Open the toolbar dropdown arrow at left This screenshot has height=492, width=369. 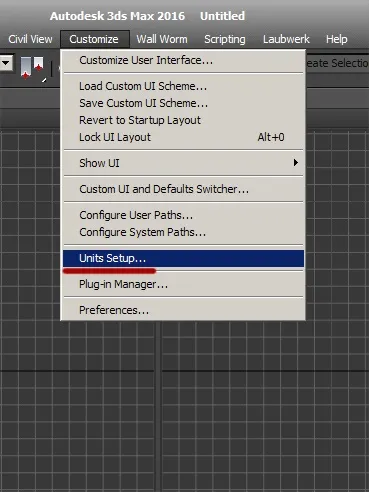click(x=6, y=63)
